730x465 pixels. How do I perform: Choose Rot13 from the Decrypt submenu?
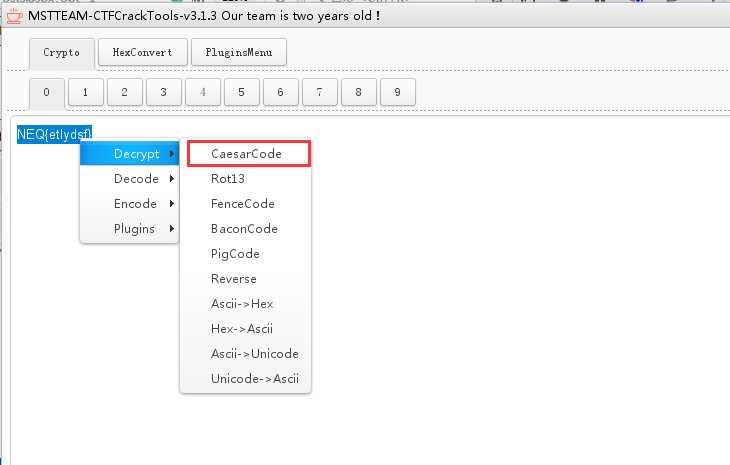coord(246,179)
